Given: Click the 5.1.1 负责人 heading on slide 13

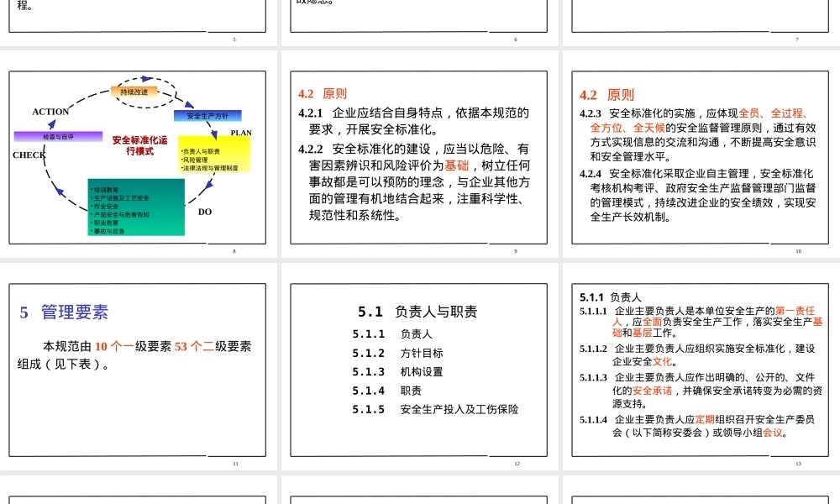Looking at the screenshot, I should (x=610, y=297).
